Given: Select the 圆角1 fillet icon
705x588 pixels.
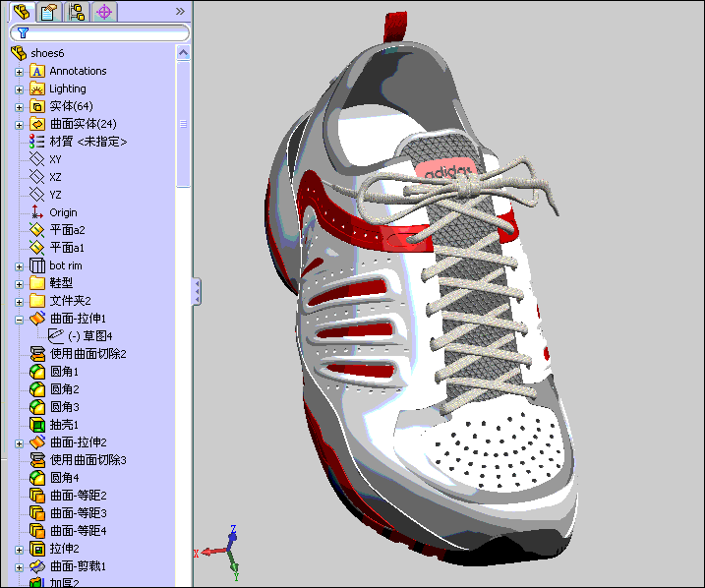Looking at the screenshot, I should [x=36, y=372].
